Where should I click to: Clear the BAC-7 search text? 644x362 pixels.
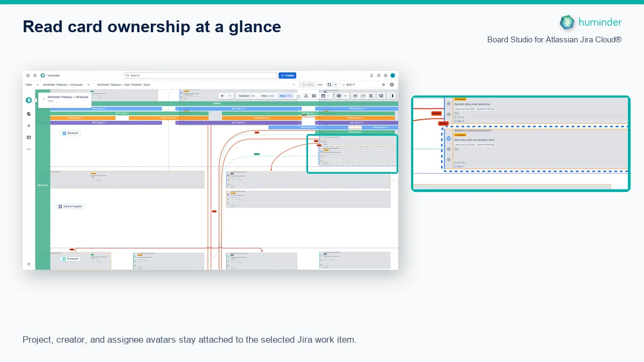(384, 85)
